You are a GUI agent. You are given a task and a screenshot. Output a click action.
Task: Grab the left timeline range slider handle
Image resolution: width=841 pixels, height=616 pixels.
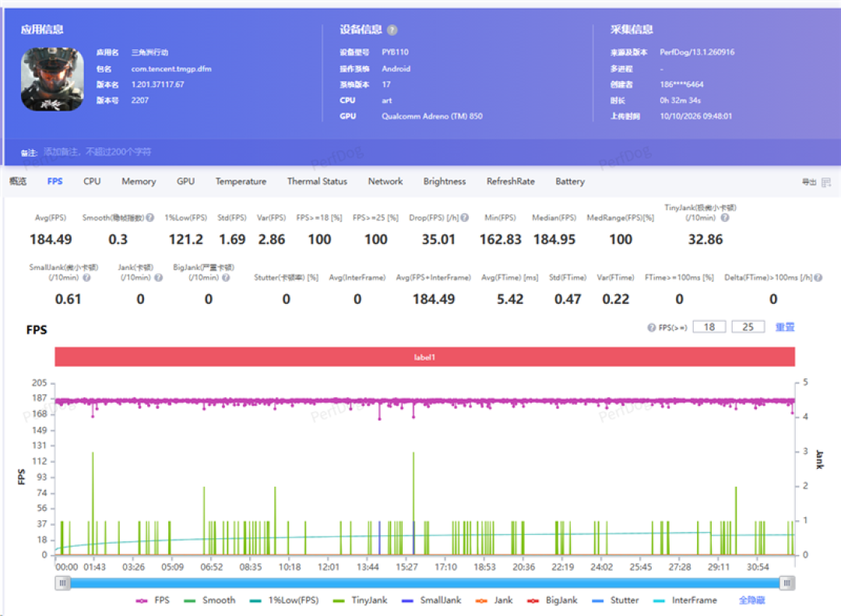(63, 583)
